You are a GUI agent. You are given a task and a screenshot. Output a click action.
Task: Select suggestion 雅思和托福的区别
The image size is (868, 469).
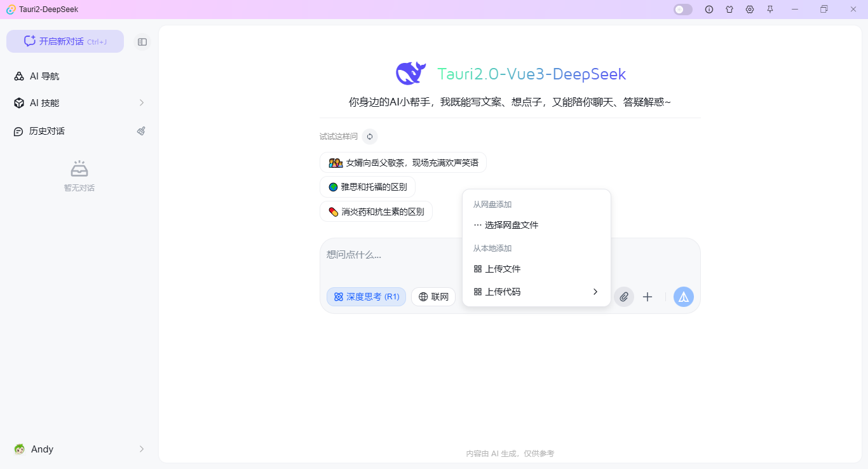[x=367, y=187]
